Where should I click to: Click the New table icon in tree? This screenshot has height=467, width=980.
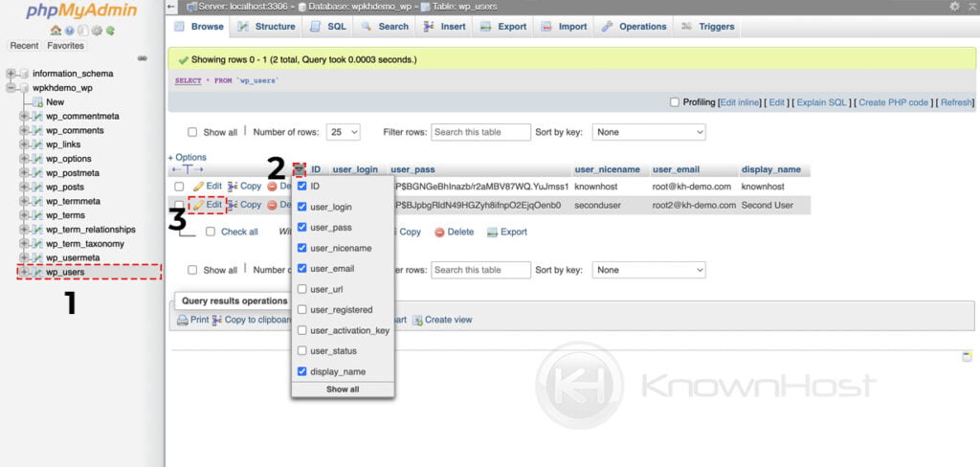[37, 101]
